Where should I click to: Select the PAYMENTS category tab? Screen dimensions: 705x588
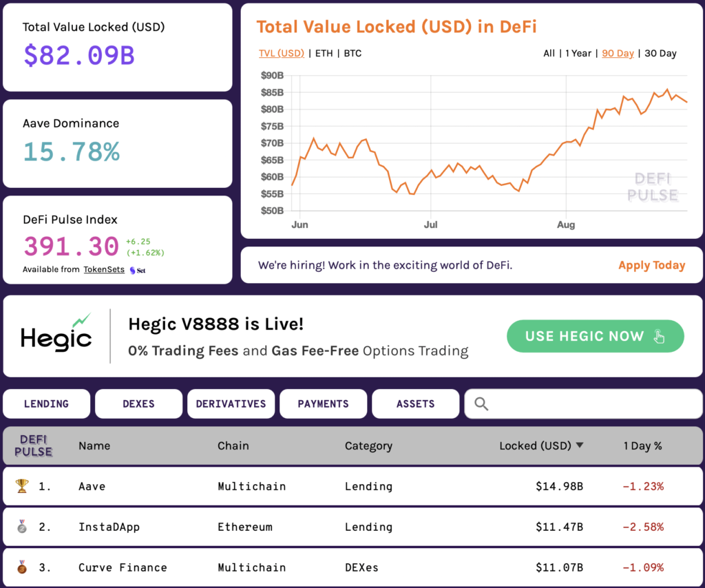pos(323,403)
